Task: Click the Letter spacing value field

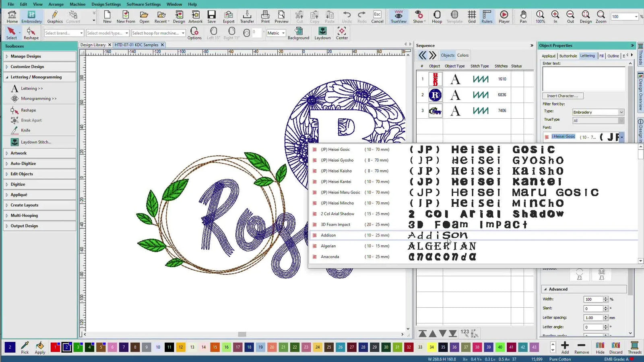Action: point(593,318)
